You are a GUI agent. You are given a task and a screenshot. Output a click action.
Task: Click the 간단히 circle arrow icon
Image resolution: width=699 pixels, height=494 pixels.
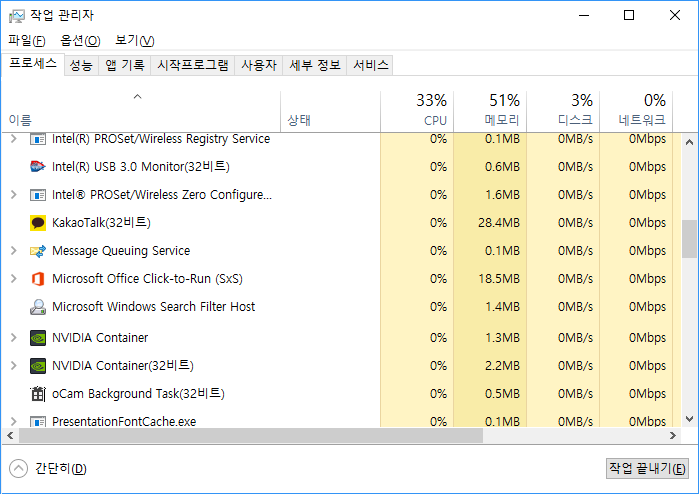coord(18,469)
